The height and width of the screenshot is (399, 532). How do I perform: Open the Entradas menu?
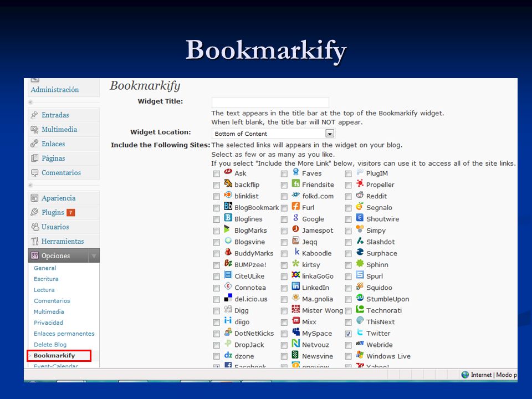point(55,115)
